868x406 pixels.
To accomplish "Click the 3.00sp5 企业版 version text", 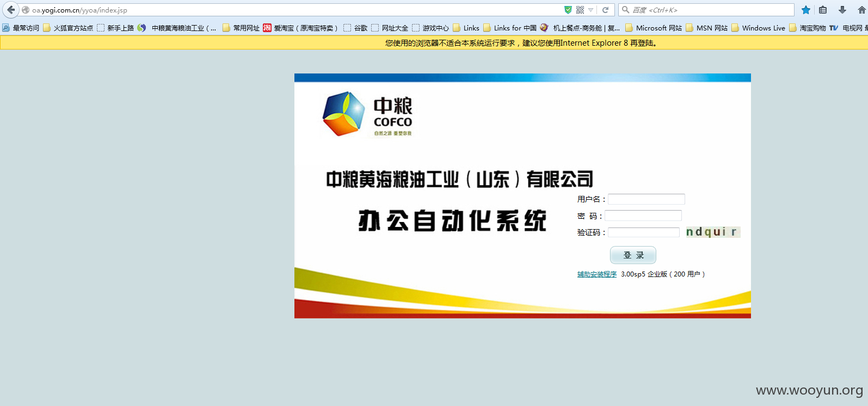I will pyautogui.click(x=663, y=274).
